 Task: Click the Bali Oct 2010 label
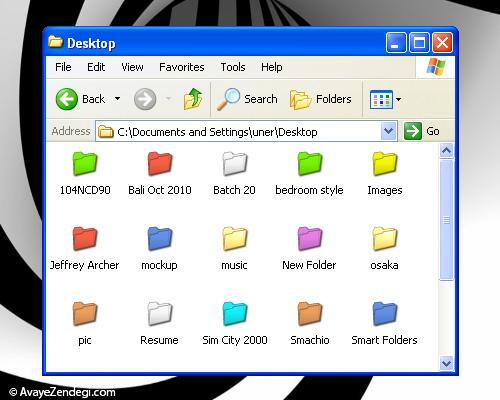[160, 190]
